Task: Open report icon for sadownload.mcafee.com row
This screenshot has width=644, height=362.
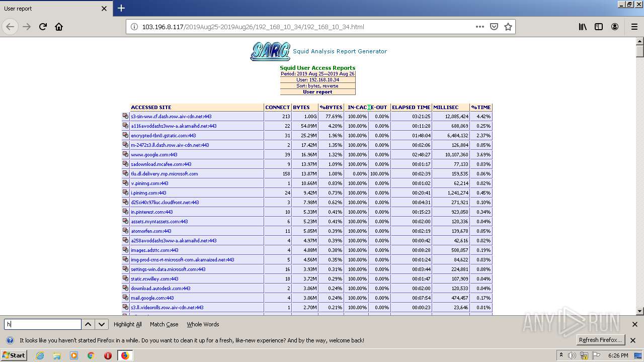Action: point(126,164)
